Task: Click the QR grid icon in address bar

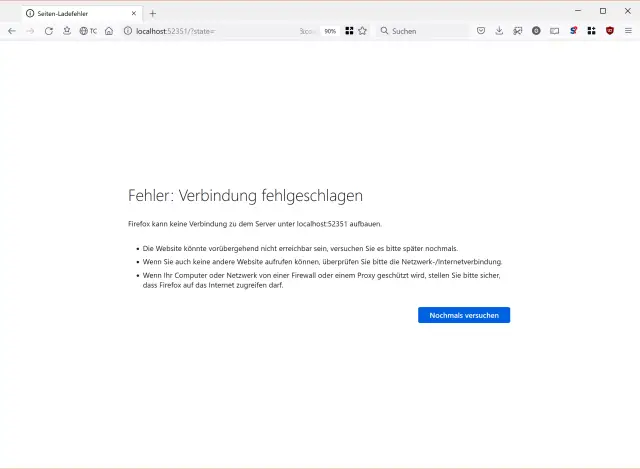Action: pos(349,31)
